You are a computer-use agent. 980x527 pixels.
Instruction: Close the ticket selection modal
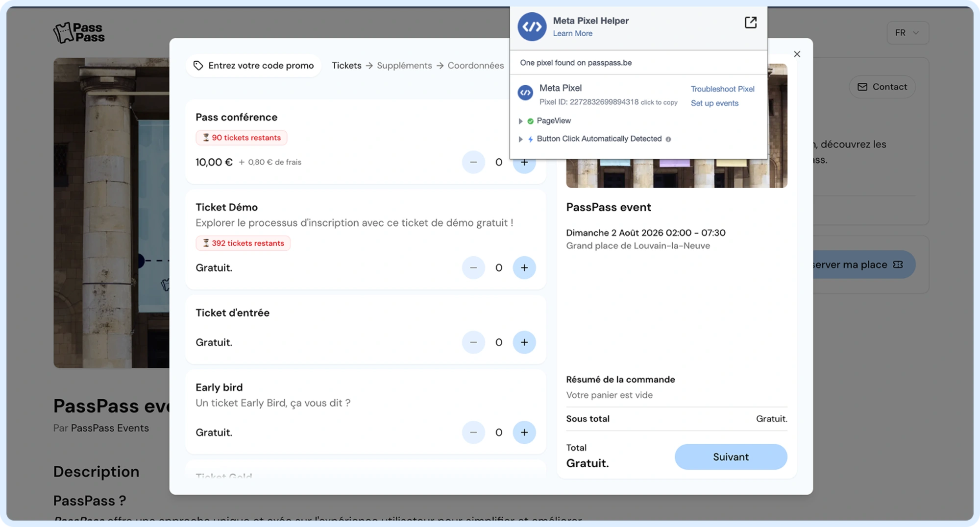click(x=797, y=54)
